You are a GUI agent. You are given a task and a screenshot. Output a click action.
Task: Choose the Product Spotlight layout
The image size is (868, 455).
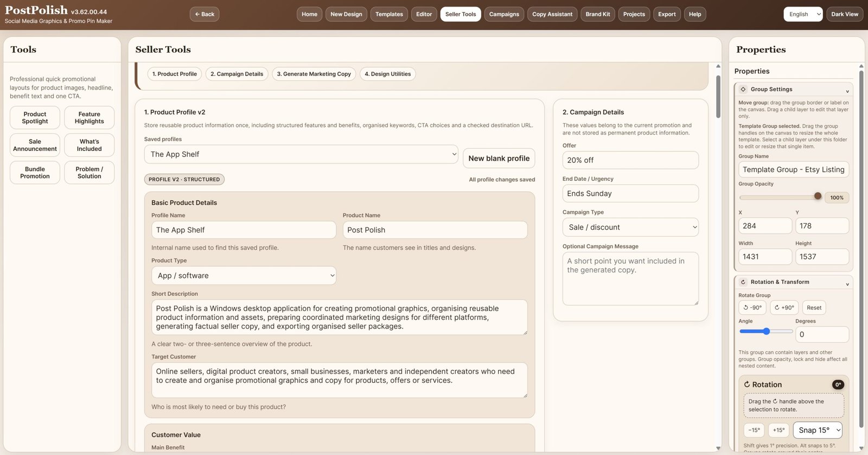[x=35, y=118]
